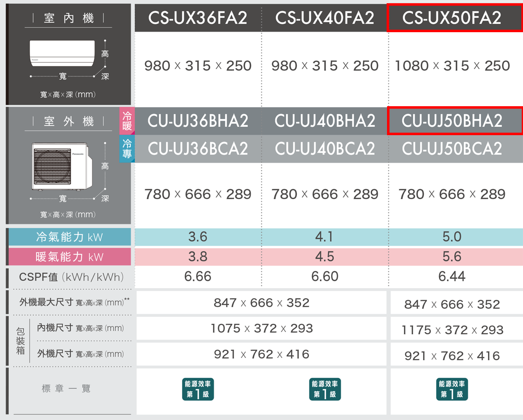The height and width of the screenshot is (420, 523).
Task: Click the blue 冷專 tag
Action: [127, 149]
